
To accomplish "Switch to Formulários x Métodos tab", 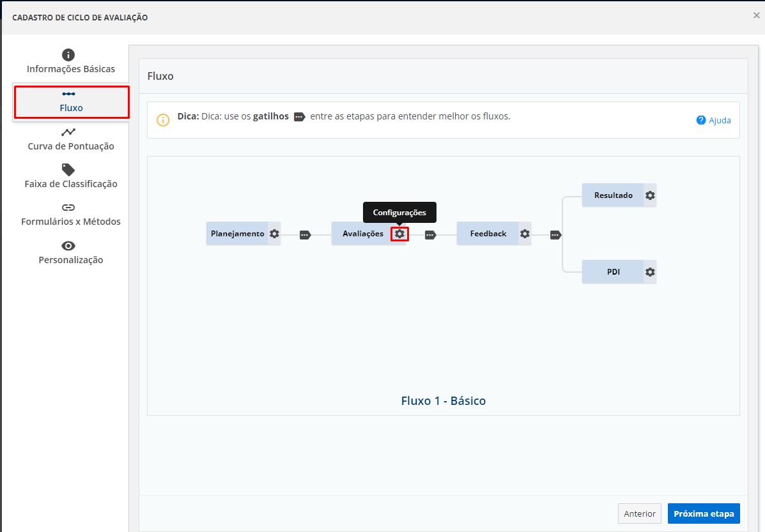I will tap(71, 215).
